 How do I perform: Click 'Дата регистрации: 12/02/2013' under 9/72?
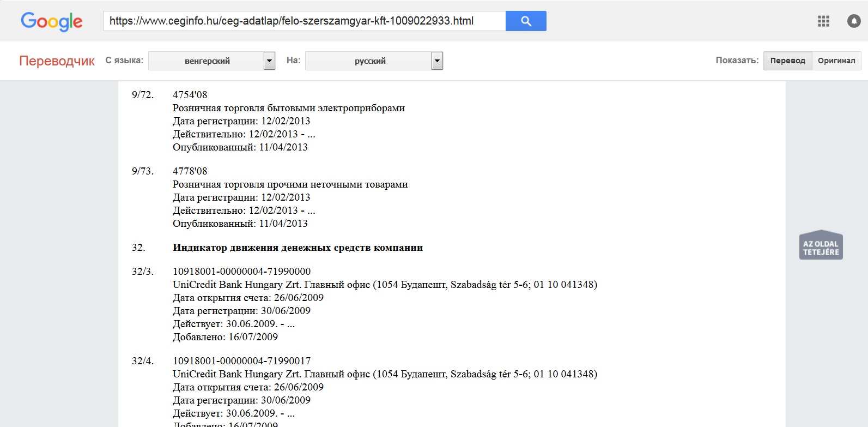241,121
